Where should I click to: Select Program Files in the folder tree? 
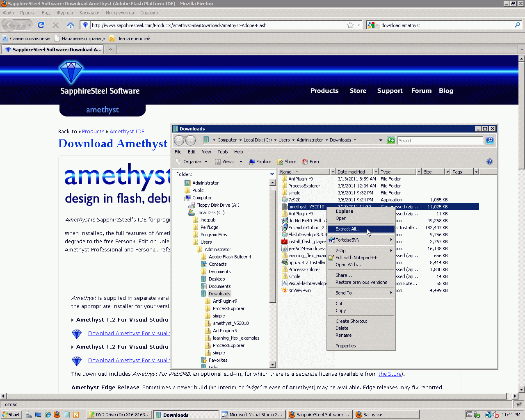(214, 235)
